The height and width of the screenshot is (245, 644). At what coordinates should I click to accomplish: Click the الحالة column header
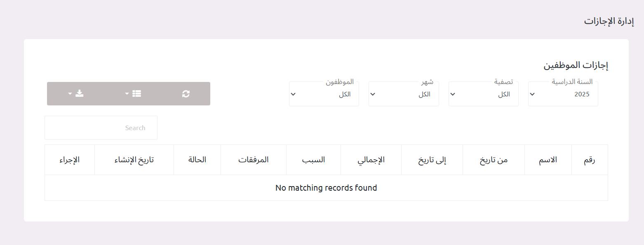click(197, 160)
